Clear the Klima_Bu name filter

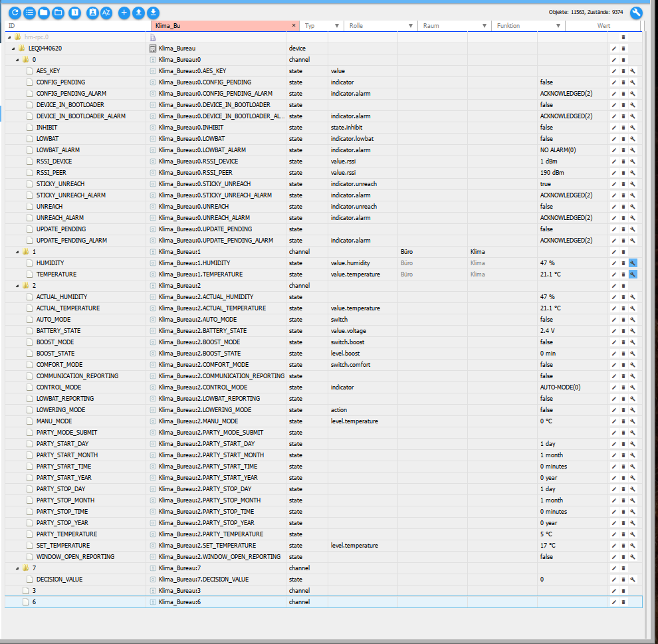(x=294, y=26)
